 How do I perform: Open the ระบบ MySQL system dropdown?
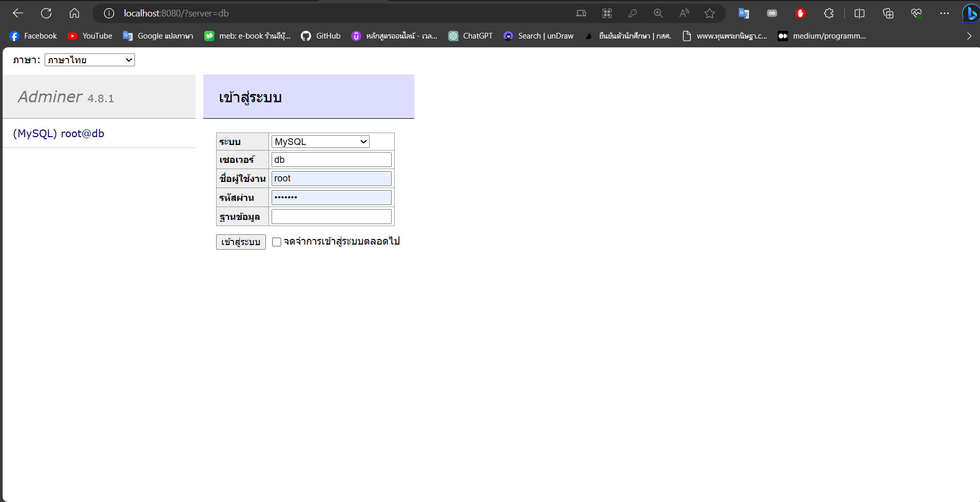click(x=319, y=141)
